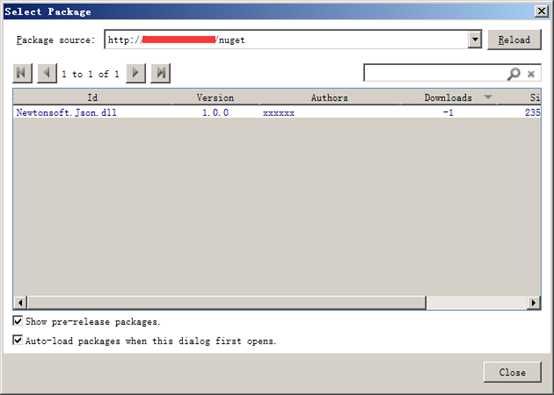Click the horizontal scrollbar thumb

coord(227,302)
